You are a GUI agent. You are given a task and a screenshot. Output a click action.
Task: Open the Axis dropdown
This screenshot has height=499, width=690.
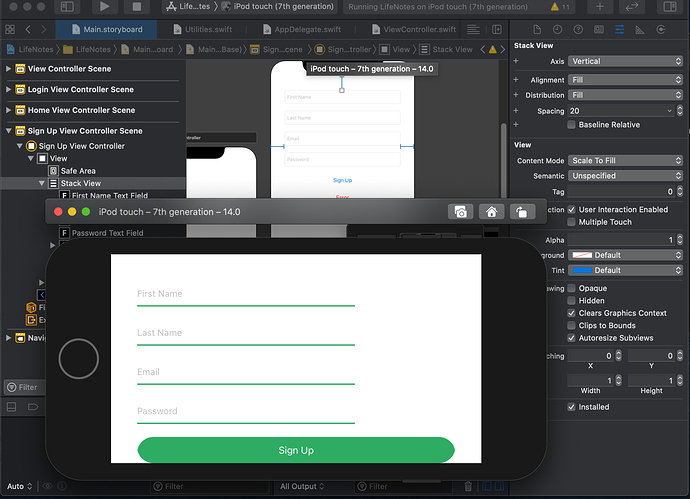click(625, 61)
